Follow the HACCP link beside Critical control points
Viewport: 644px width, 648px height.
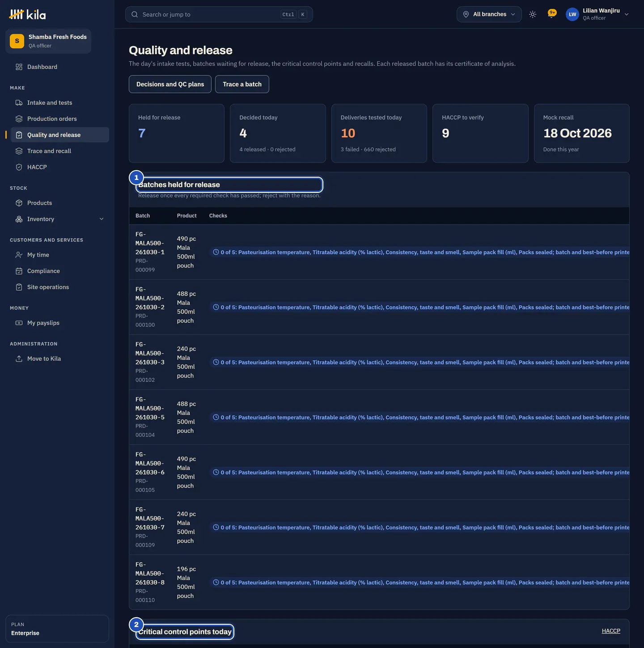tap(611, 631)
